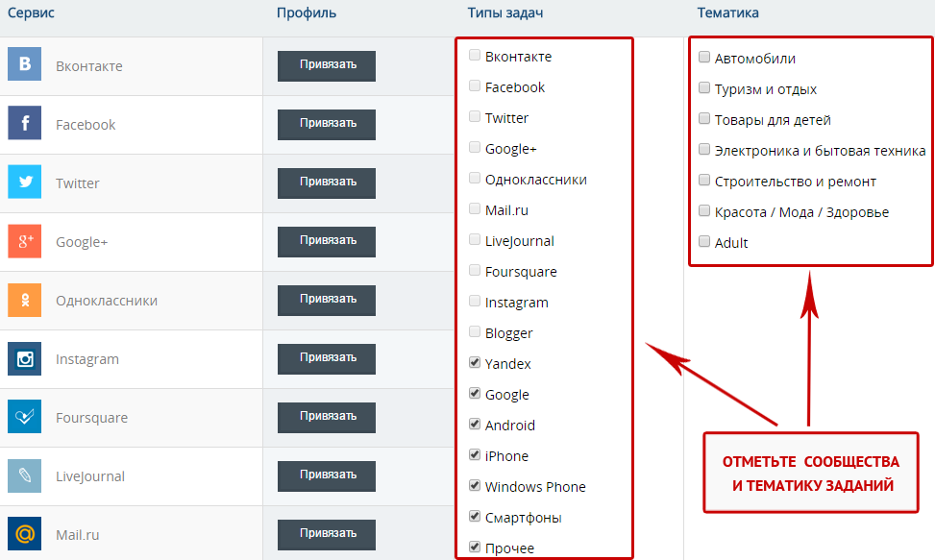Disable the Android task type checkbox
The width and height of the screenshot is (935, 560).
pos(475,424)
